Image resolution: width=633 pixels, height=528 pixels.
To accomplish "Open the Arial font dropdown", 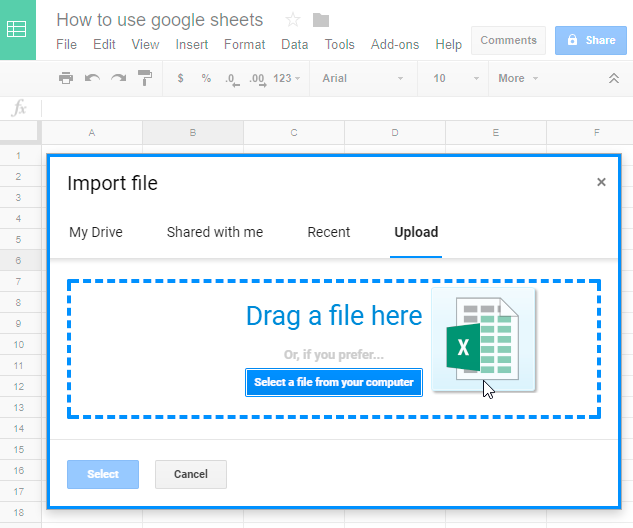I will 363,78.
